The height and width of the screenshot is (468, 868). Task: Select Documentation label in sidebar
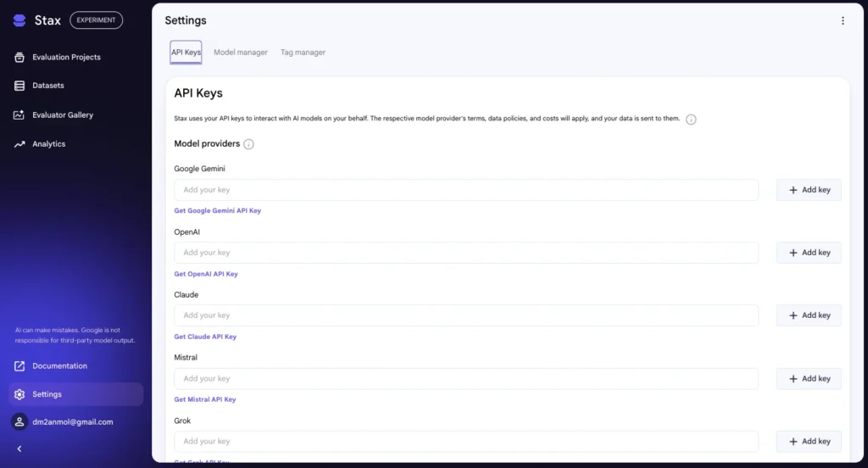60,366
